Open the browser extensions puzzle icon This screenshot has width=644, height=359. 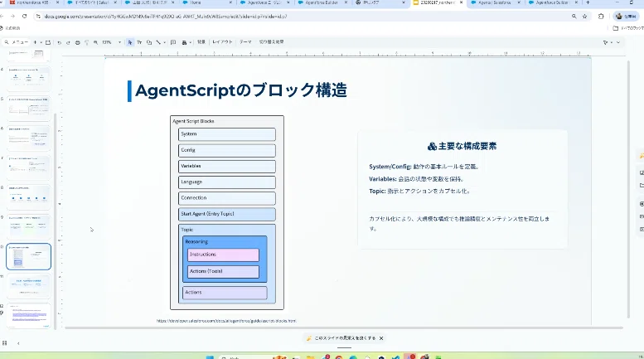(601, 17)
